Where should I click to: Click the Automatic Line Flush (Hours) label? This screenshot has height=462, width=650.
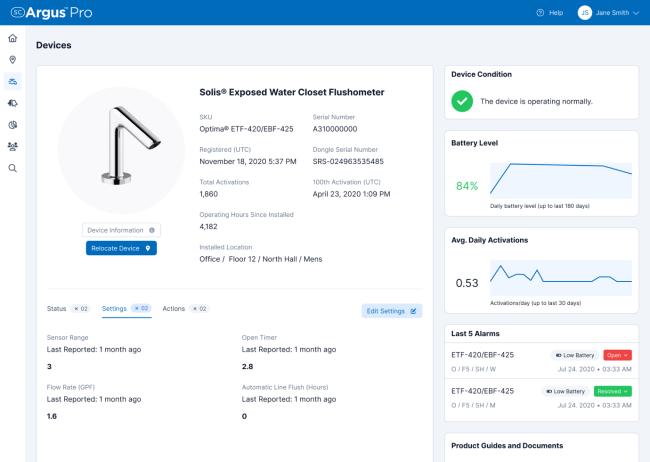[x=285, y=387]
